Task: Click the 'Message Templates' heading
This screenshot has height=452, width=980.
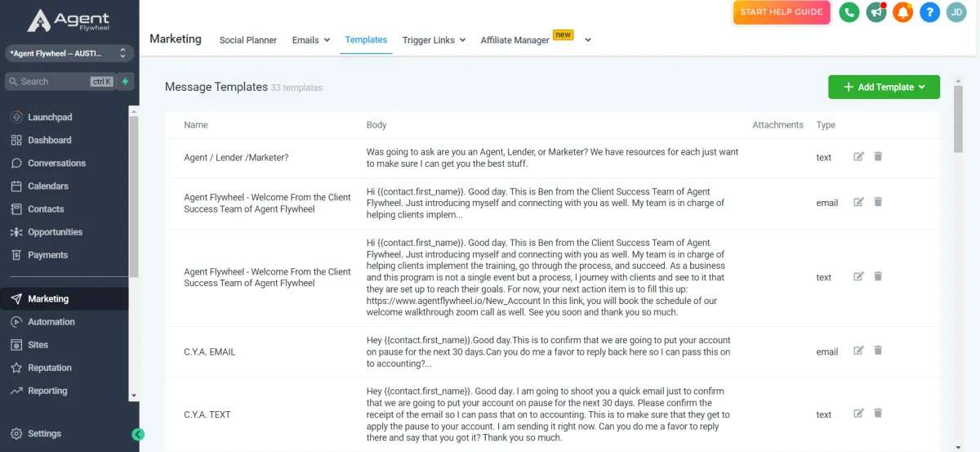Action: [x=216, y=87]
